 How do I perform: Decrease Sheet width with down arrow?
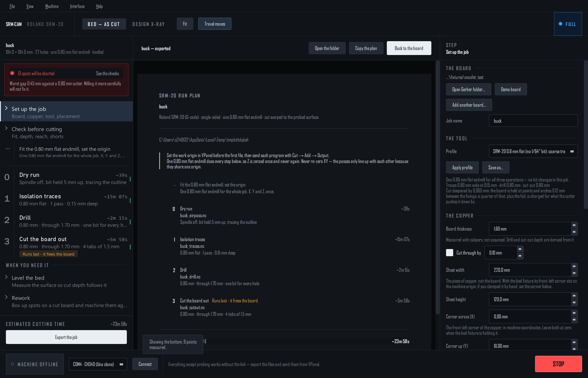[574, 273]
